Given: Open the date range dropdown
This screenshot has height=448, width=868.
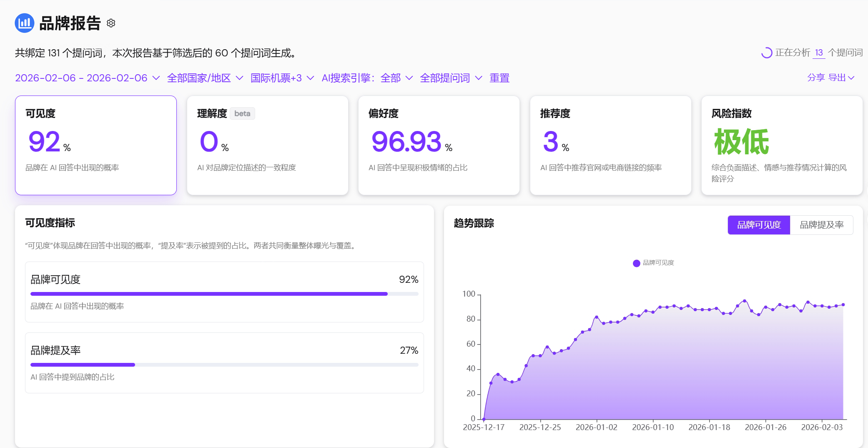Looking at the screenshot, I should pos(87,78).
